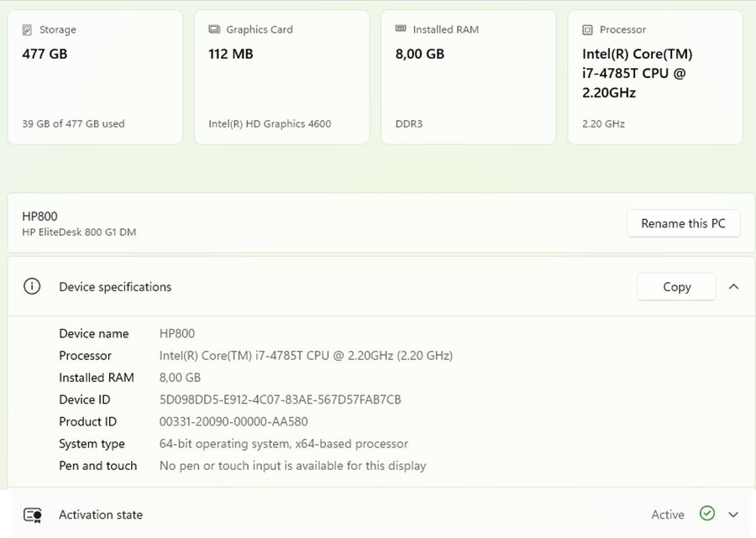This screenshot has width=756, height=538.
Task: Click the Storage drive icon
Action: click(x=28, y=30)
